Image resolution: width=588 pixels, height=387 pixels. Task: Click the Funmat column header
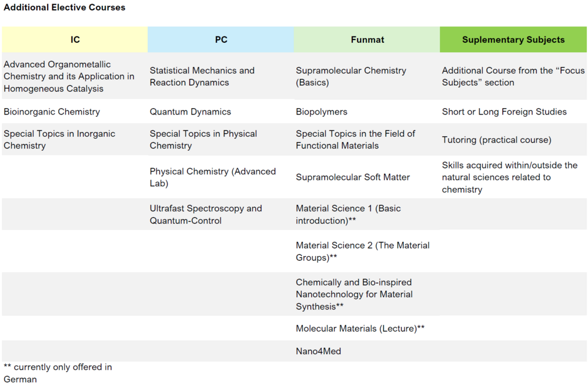click(367, 40)
